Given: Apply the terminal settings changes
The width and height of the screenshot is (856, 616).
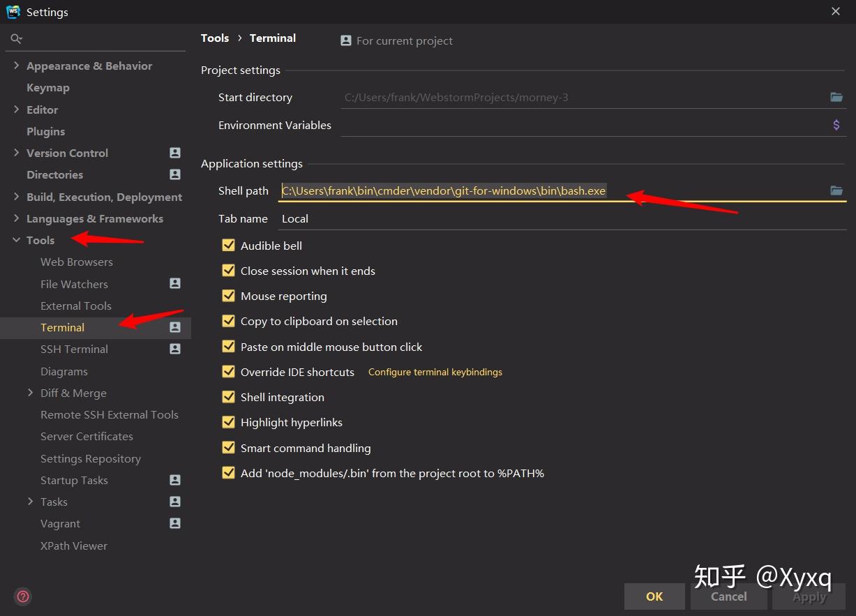Looking at the screenshot, I should tap(808, 596).
